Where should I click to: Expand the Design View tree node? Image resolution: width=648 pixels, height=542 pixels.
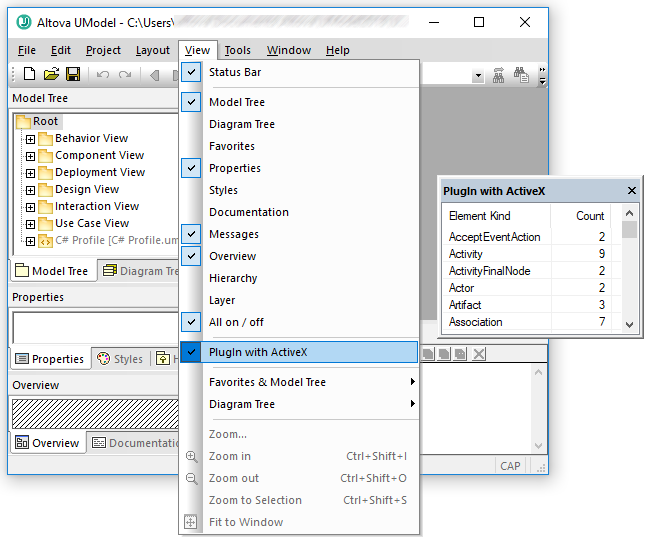[30, 190]
